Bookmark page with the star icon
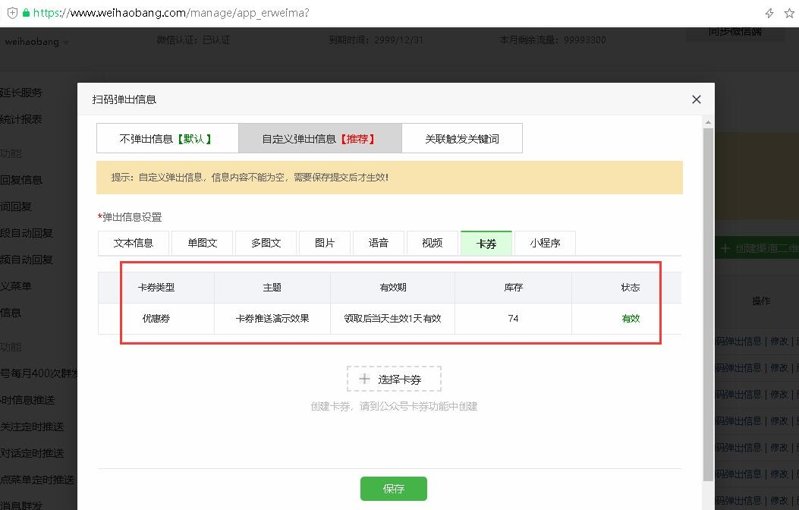 789,13
